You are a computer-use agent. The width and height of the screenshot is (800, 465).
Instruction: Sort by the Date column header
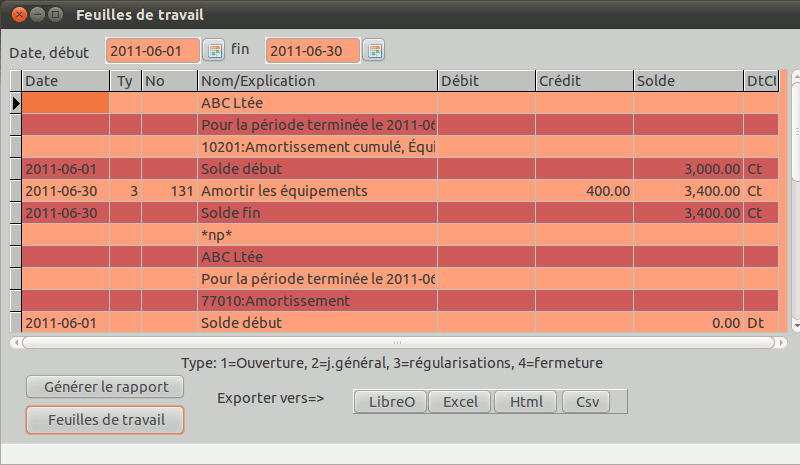[65, 81]
